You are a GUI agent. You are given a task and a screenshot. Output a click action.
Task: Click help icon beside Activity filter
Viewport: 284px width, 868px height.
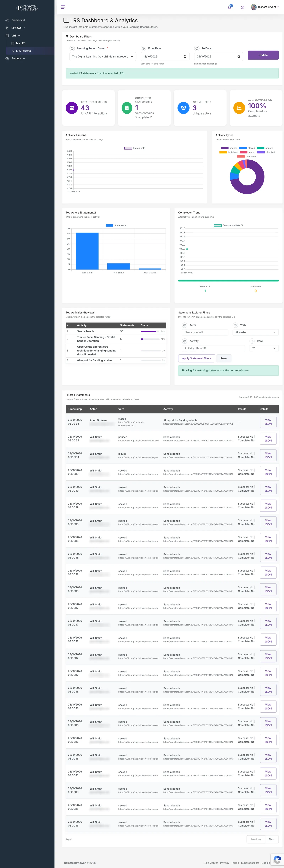point(184,341)
